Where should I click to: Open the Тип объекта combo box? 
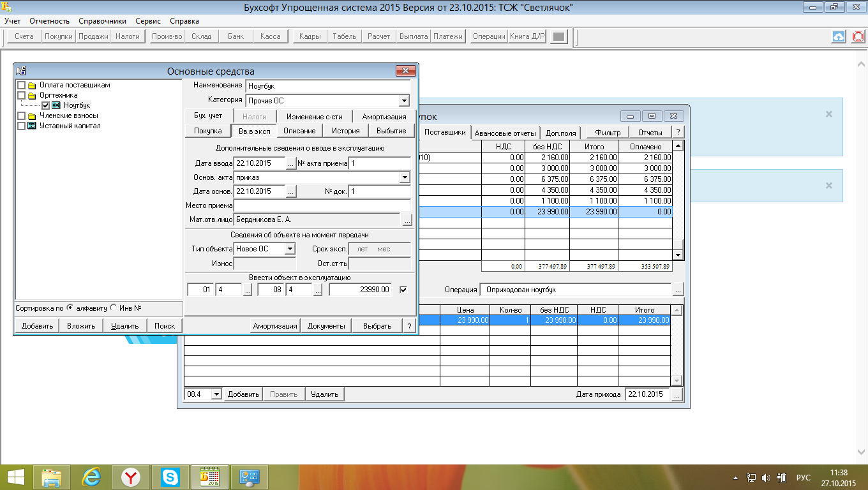click(x=290, y=249)
